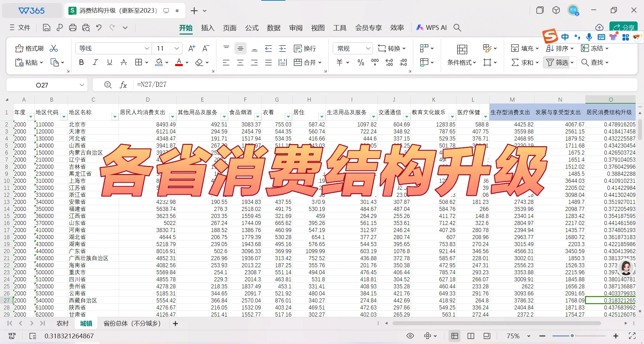The width and height of the screenshot is (644, 344).
Task: Open the 数据 ribbon tab
Action: tap(274, 28)
